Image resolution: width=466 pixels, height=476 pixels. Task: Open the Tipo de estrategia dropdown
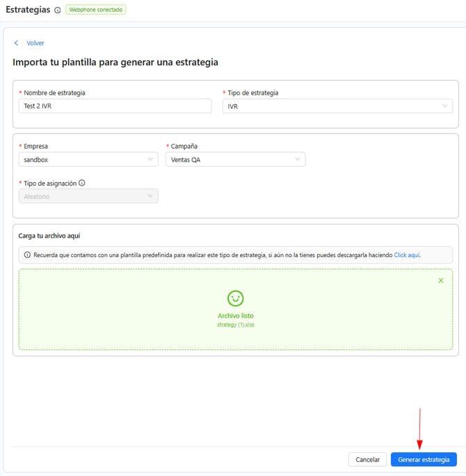click(x=337, y=106)
